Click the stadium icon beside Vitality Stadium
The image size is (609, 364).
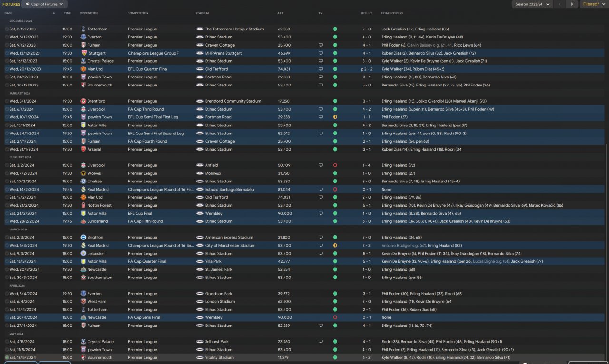(x=200, y=358)
